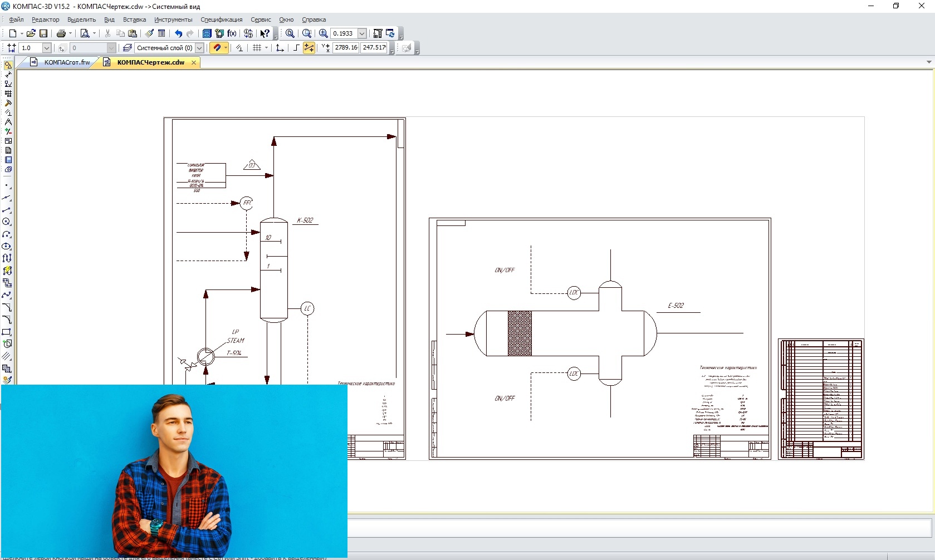Refresh the view with the redraw icon
The height and width of the screenshot is (560, 935).
[x=390, y=33]
